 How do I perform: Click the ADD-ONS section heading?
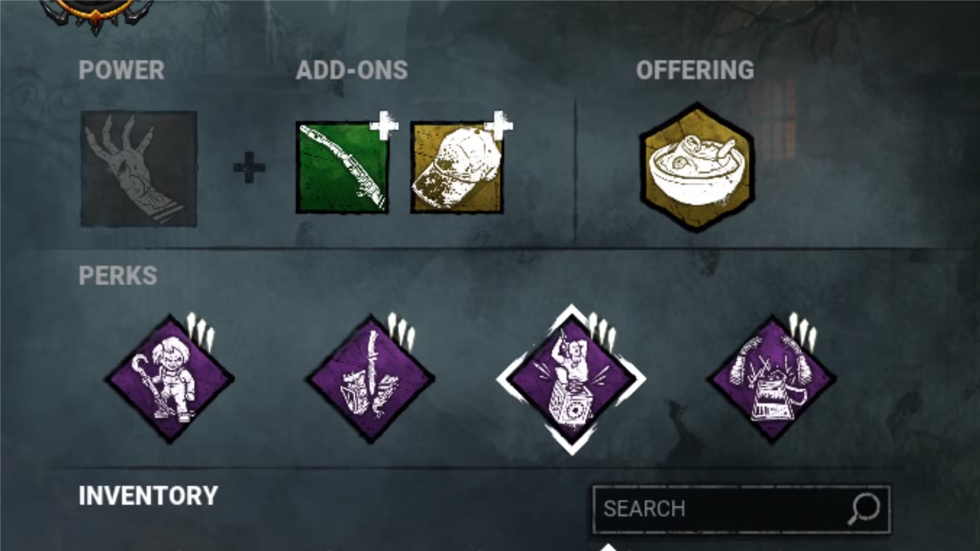(352, 70)
